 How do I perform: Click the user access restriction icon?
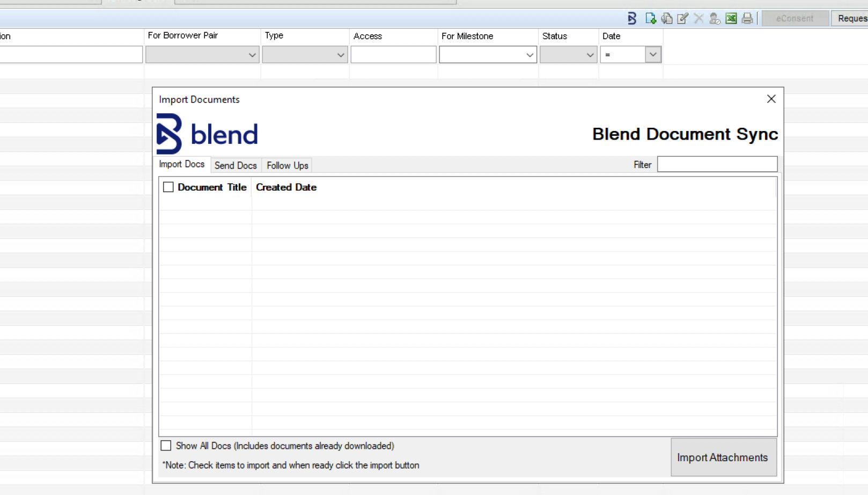(x=715, y=18)
